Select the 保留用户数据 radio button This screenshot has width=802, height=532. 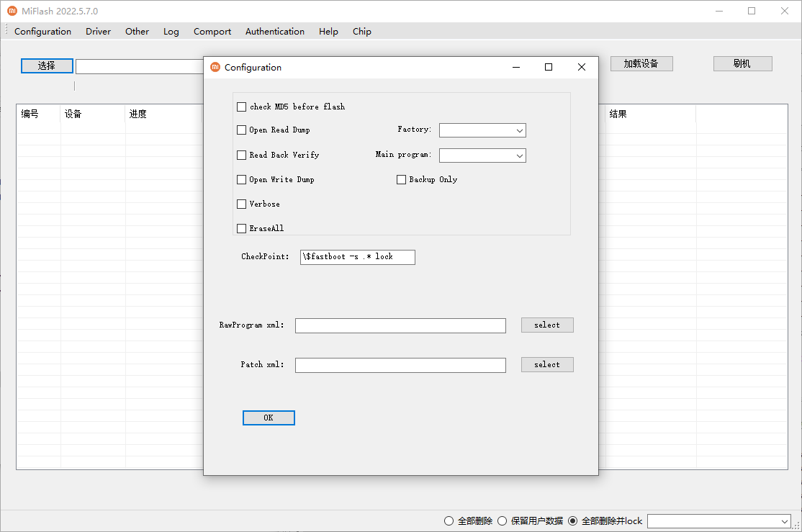click(x=503, y=521)
